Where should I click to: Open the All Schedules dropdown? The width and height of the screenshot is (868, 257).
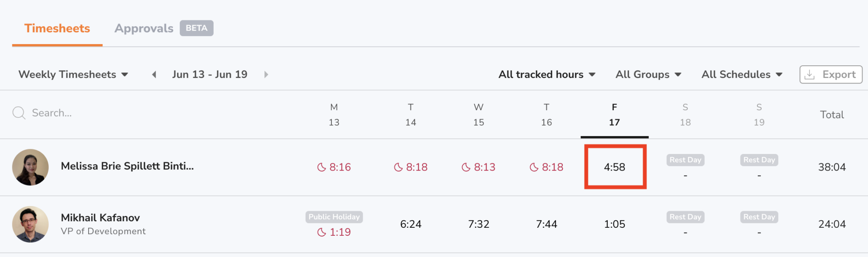742,75
